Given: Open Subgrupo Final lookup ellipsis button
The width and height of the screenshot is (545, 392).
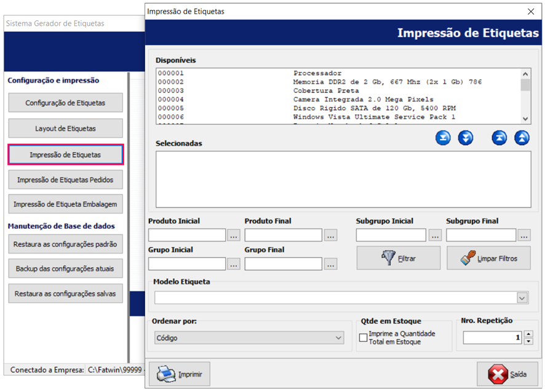Looking at the screenshot, I should 524,235.
